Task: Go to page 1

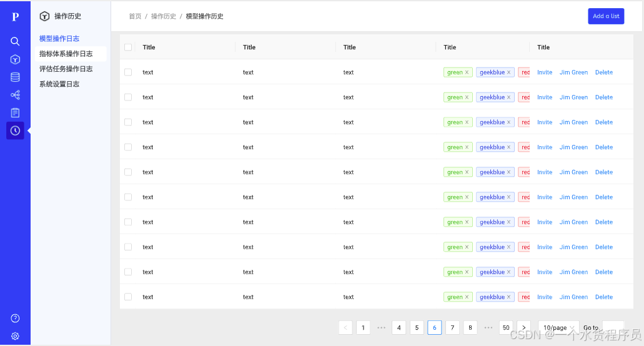Action: [x=363, y=327]
